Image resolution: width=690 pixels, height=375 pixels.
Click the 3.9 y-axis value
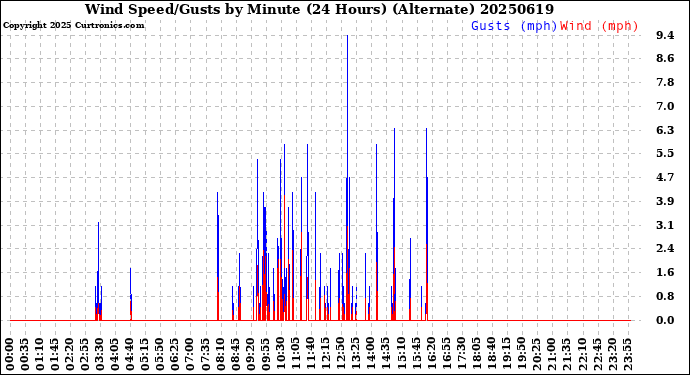pos(665,201)
